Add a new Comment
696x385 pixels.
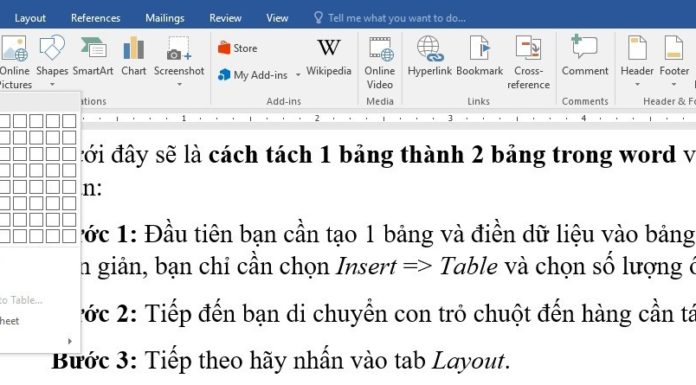pyautogui.click(x=585, y=56)
